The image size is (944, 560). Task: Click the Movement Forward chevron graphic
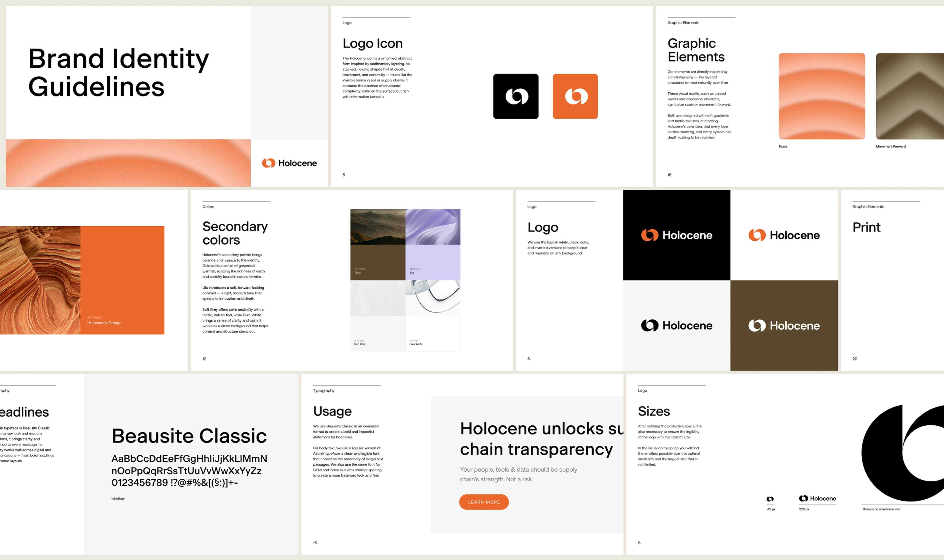(x=910, y=96)
